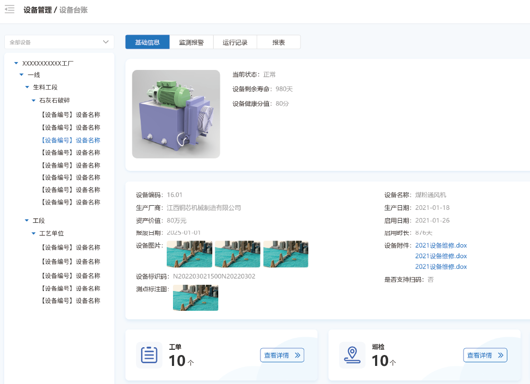
Task: Click the large green motor equipment image
Action: point(176,114)
